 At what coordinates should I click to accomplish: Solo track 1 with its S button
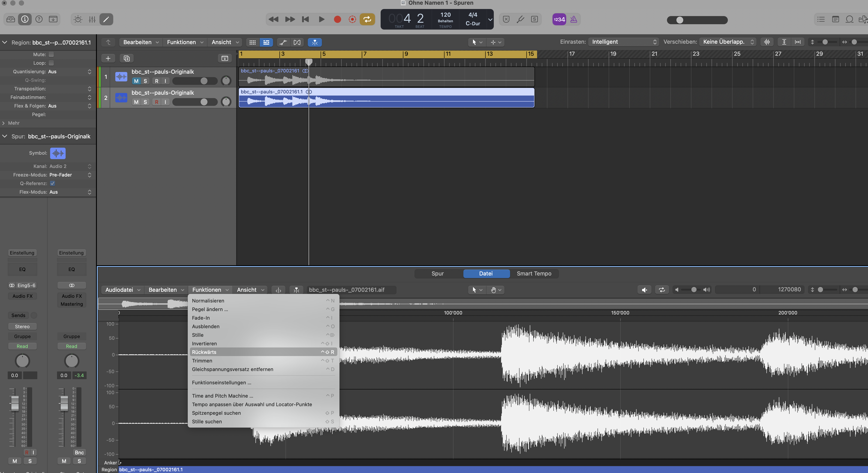click(x=145, y=81)
